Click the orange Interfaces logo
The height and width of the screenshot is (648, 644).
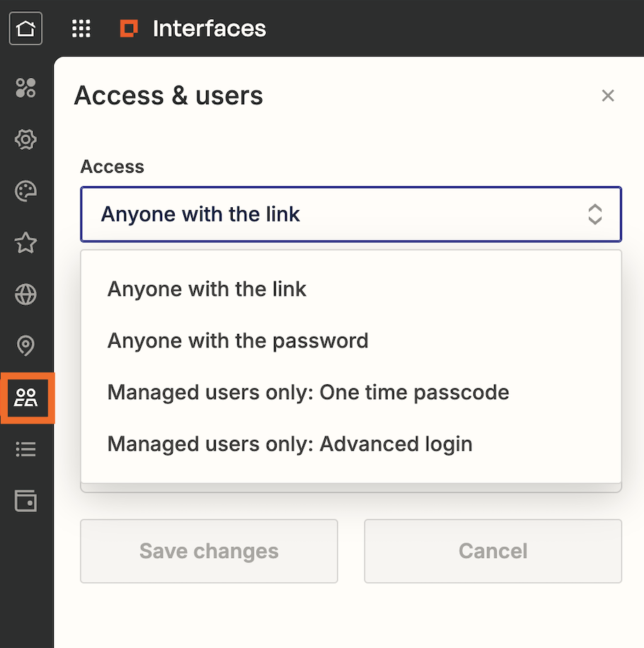click(129, 28)
